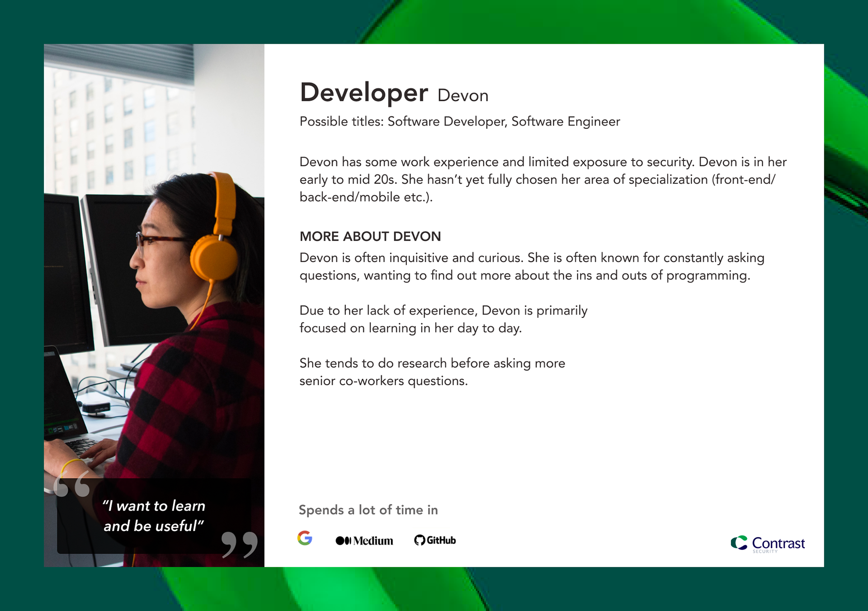Click the 'lack of experience' paragraph
This screenshot has height=611, width=868.
(443, 319)
